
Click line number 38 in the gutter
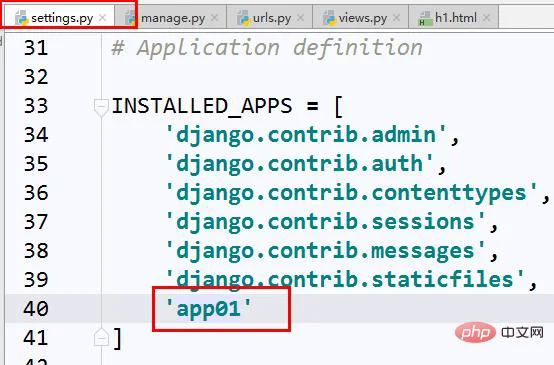click(x=36, y=251)
